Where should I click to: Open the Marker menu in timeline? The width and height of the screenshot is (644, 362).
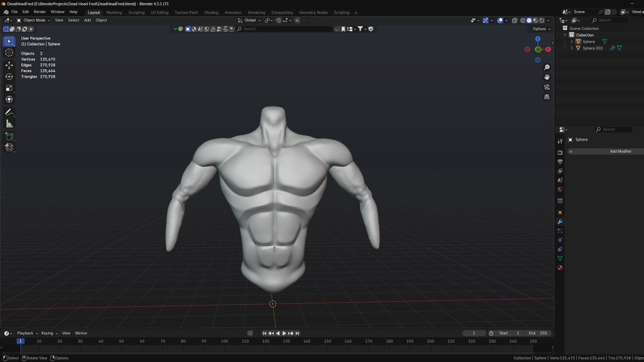coord(81,333)
